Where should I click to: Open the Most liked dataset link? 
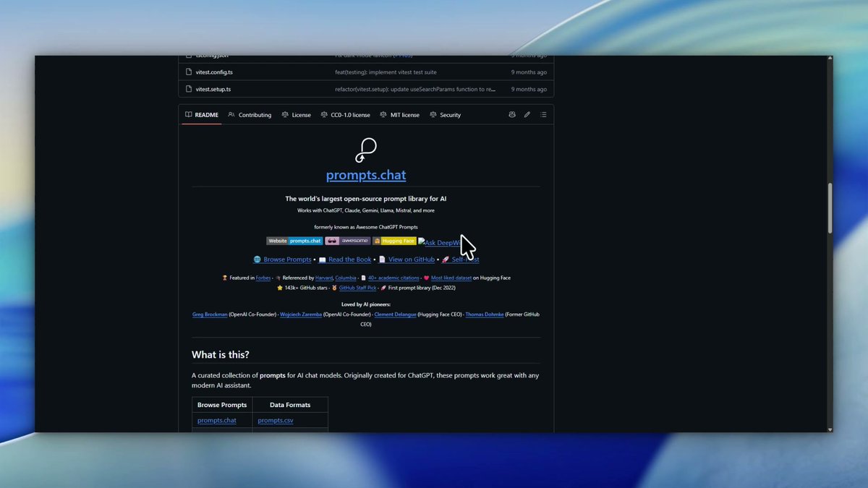coord(451,278)
